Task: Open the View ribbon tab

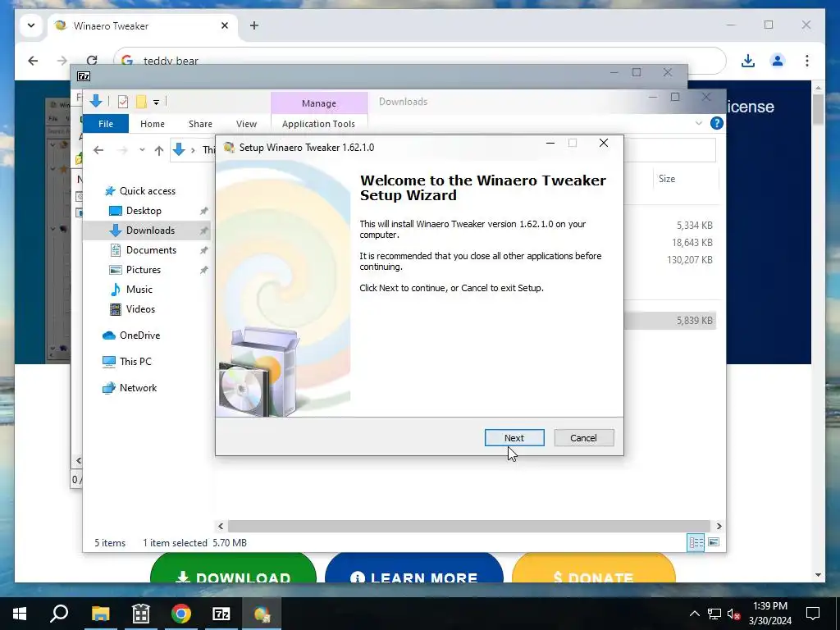Action: pos(246,124)
